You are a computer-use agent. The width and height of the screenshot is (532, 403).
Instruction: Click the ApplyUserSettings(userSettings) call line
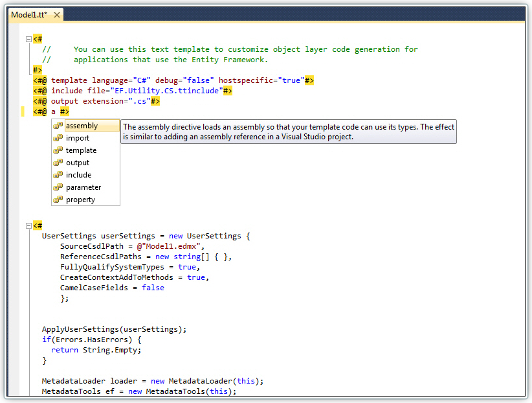[114, 329]
